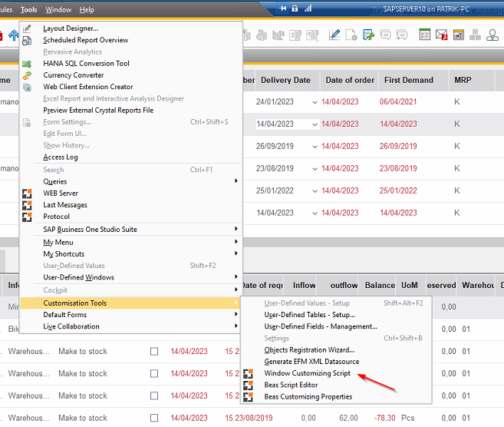Screen dimensions: 504x427
Task: Open the envelope messages icon
Action: coord(441,35)
